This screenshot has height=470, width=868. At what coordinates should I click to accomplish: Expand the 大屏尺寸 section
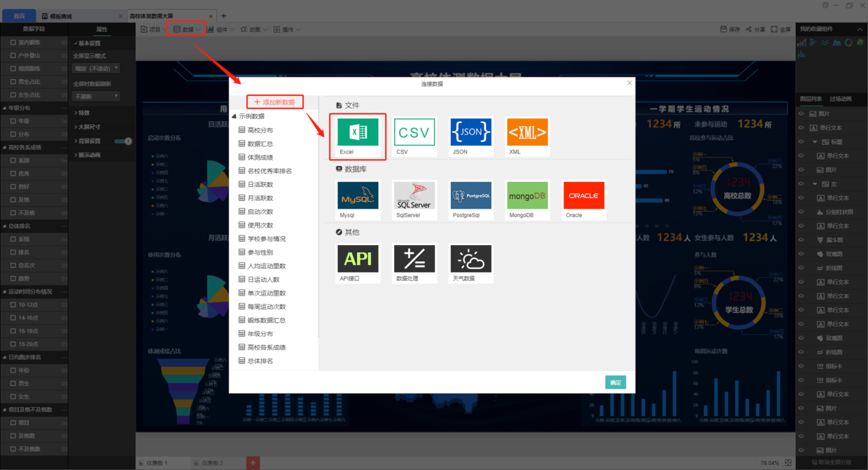(86, 127)
